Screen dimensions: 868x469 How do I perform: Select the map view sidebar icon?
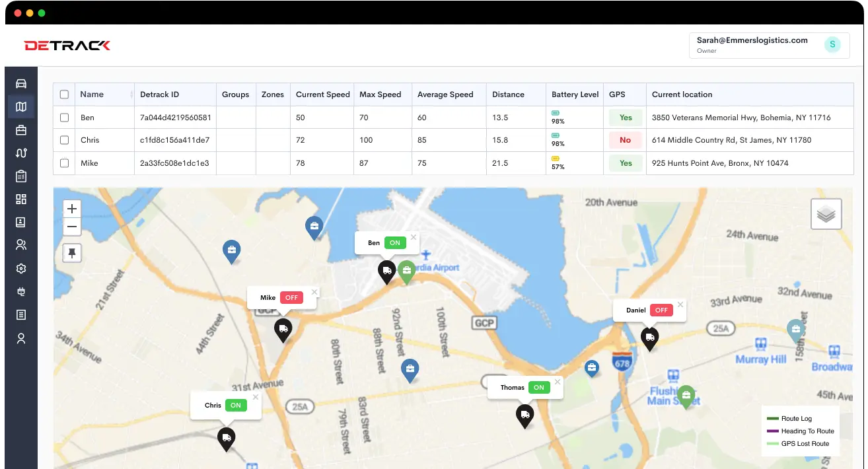click(x=21, y=106)
